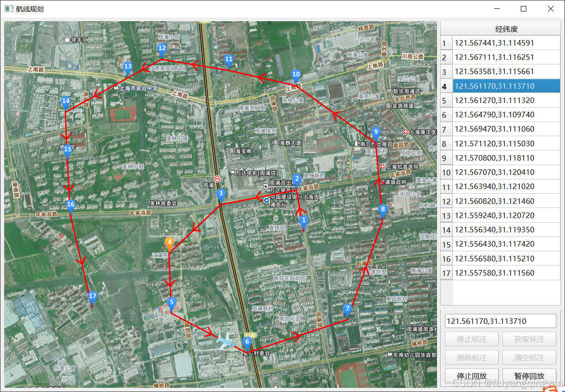Click the disabled 停止标注 button

[x=472, y=339]
